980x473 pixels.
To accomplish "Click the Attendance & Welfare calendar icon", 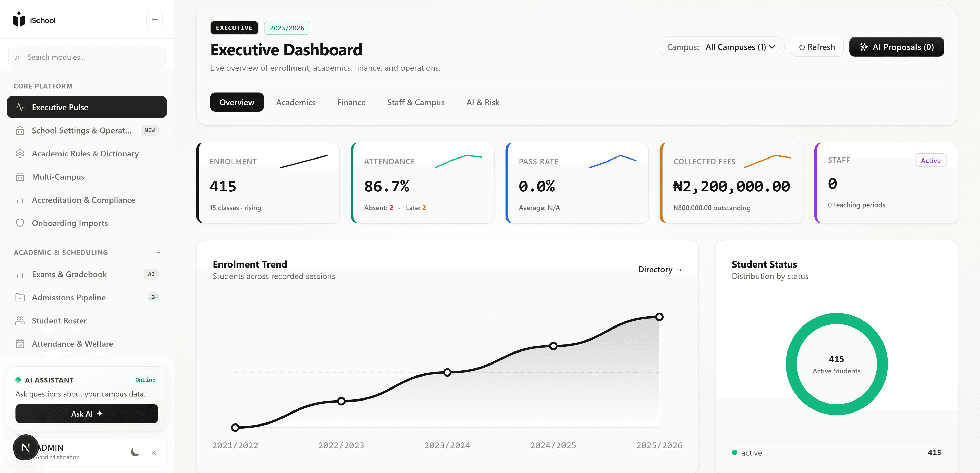I will coord(20,344).
